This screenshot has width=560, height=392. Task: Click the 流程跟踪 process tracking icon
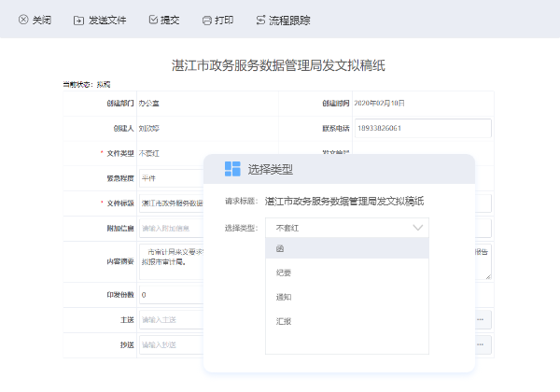(x=259, y=20)
